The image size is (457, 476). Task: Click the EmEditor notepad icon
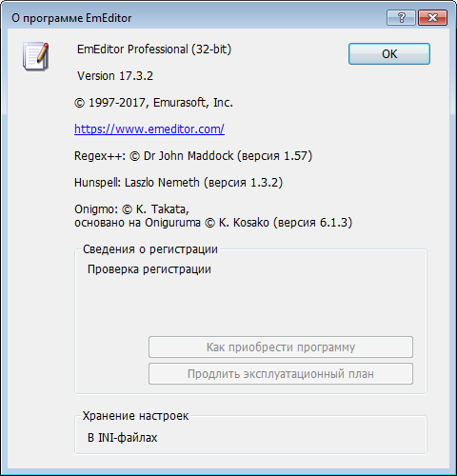click(35, 56)
